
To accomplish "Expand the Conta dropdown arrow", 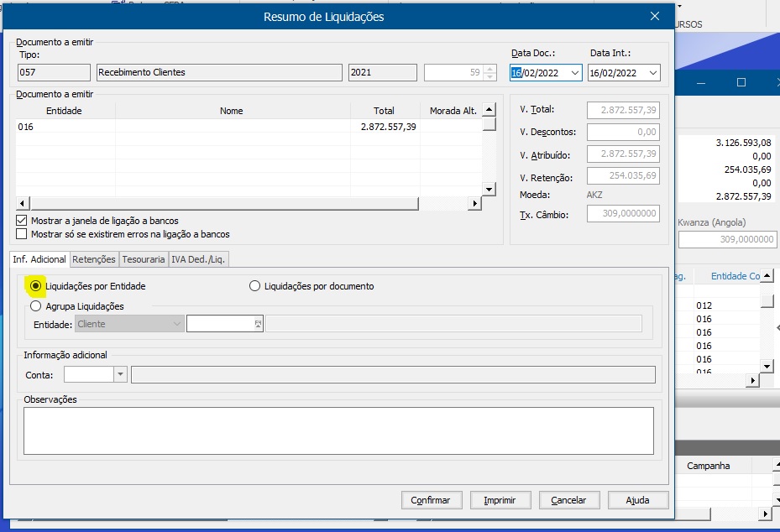I will tap(120, 375).
